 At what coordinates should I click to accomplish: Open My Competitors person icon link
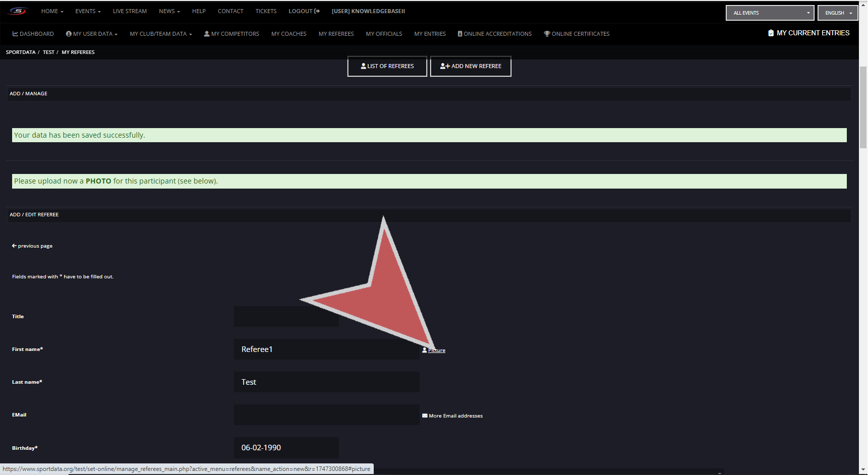(207, 34)
